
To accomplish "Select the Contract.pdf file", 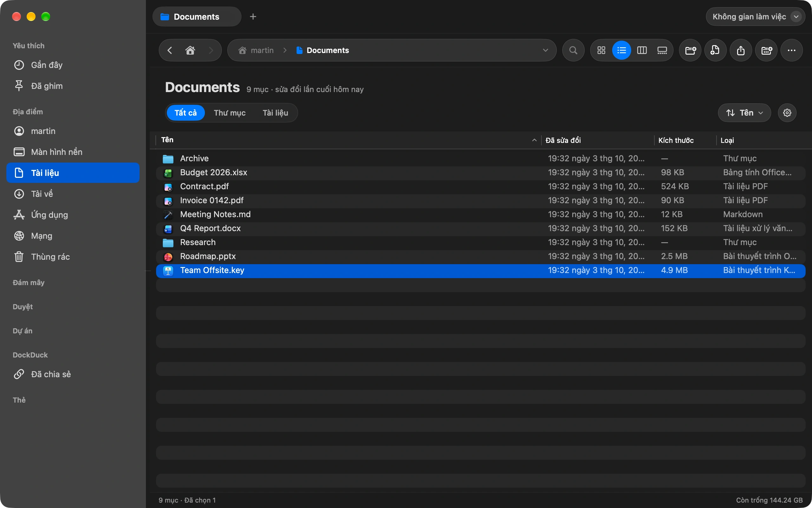I will pyautogui.click(x=481, y=186).
